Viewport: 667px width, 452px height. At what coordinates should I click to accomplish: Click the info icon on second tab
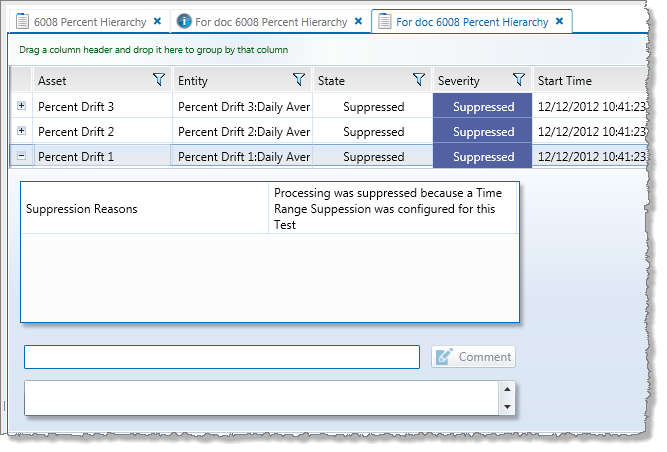pos(184,21)
